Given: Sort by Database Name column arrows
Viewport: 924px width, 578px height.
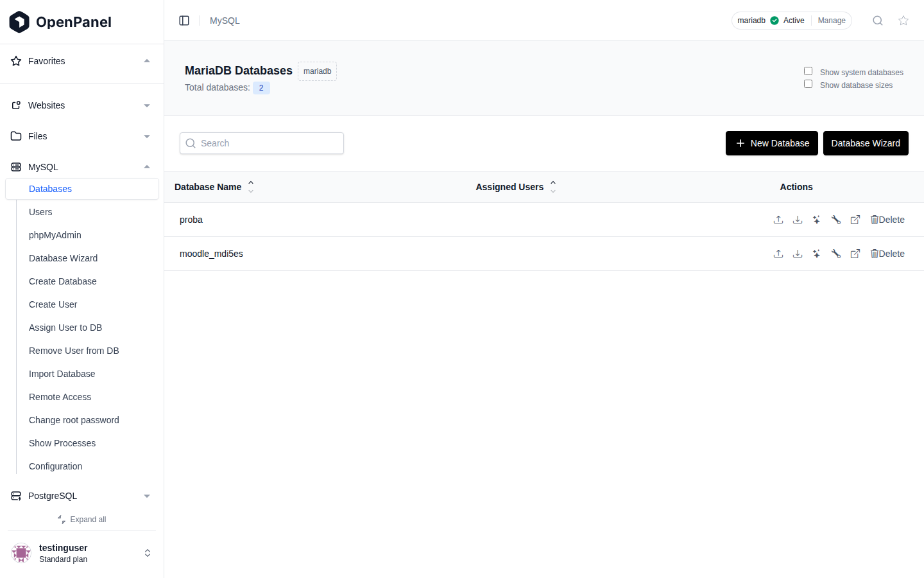Looking at the screenshot, I should (x=251, y=187).
